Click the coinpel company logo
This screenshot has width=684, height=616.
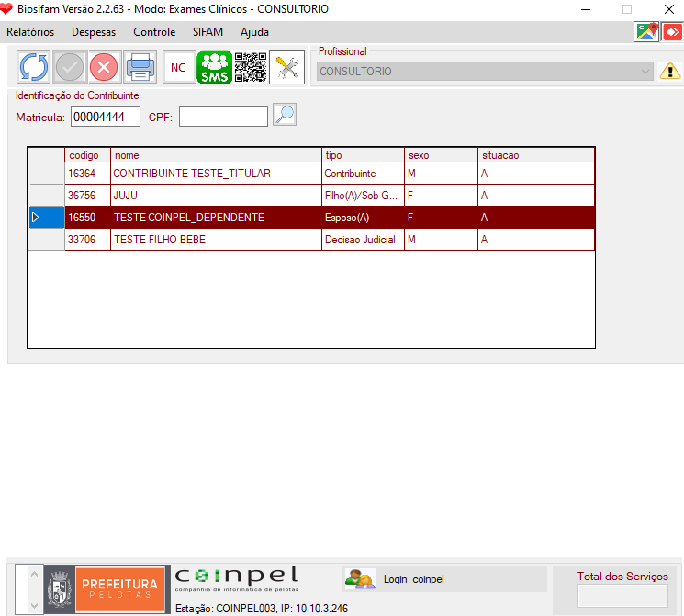[x=237, y=579]
